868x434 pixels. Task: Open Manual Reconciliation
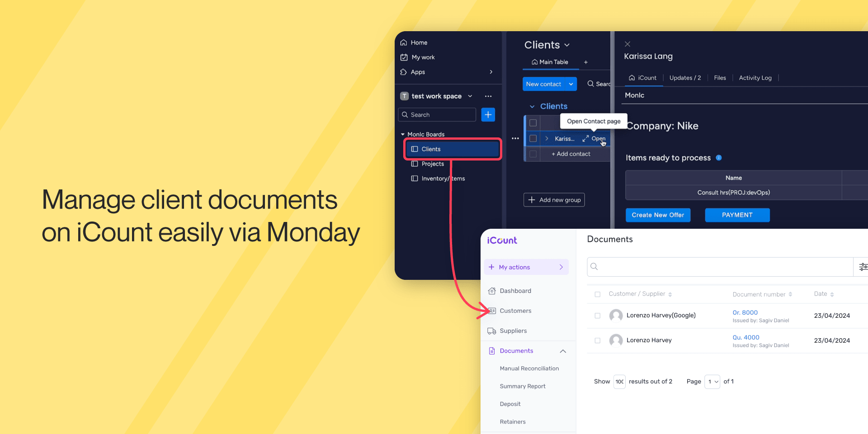[529, 368]
